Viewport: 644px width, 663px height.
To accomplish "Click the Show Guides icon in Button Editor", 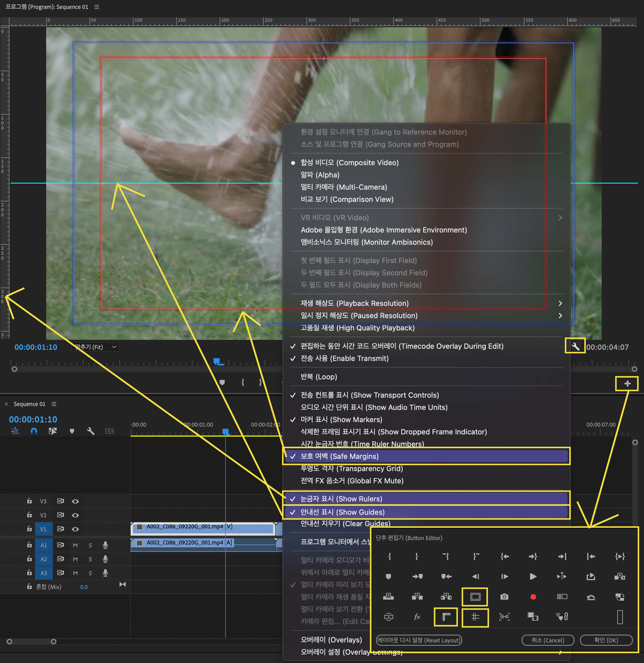I will [475, 617].
